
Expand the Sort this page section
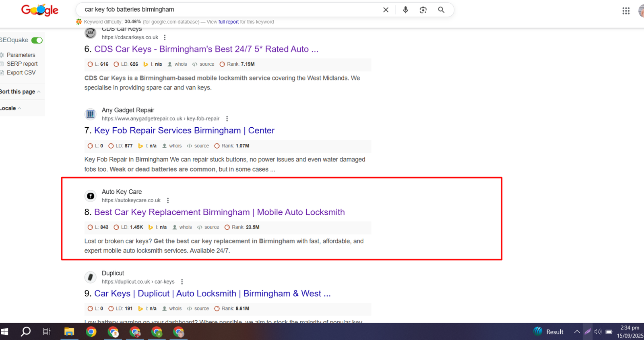(x=20, y=92)
